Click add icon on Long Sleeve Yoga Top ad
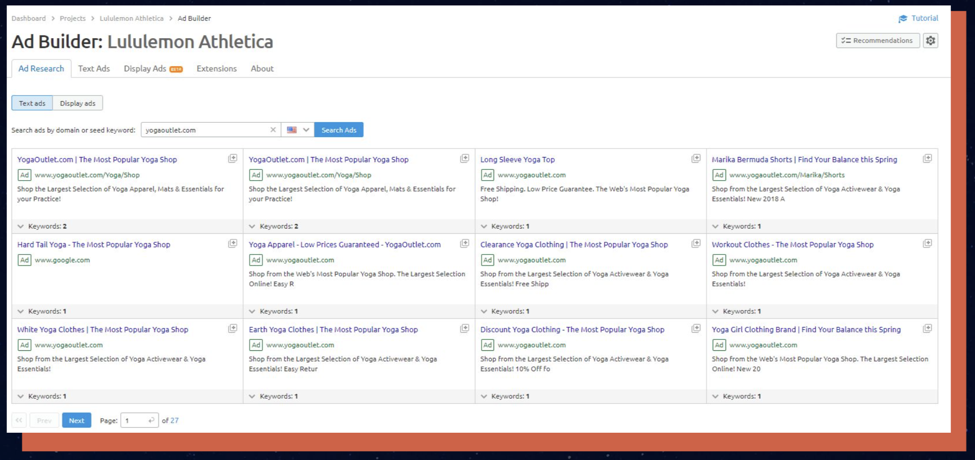The width and height of the screenshot is (975, 460). click(x=696, y=159)
